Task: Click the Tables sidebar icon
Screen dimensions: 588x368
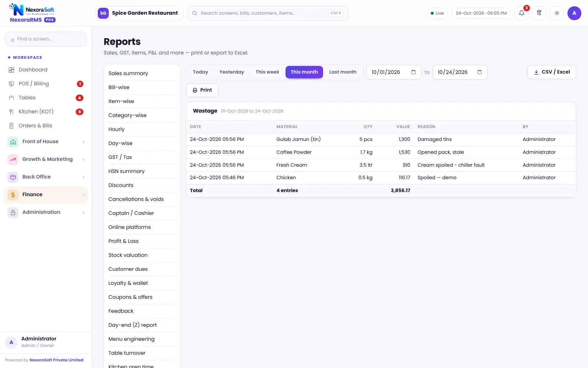Action: click(11, 98)
